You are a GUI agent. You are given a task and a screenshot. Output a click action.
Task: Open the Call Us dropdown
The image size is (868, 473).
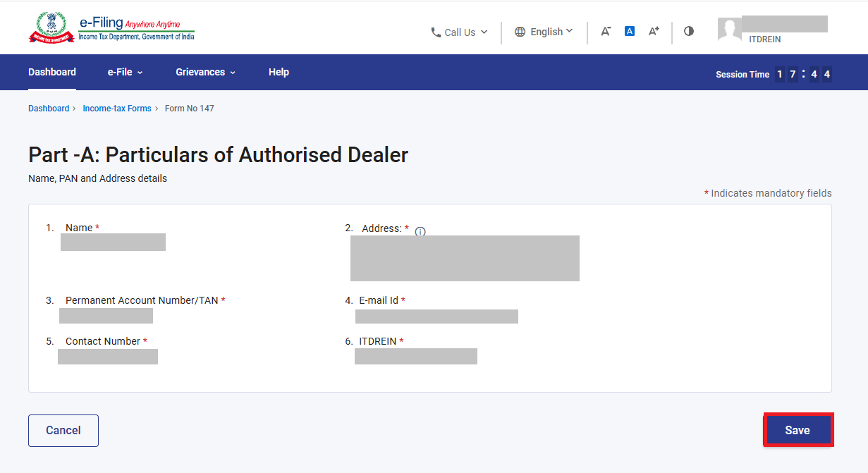coord(459,32)
